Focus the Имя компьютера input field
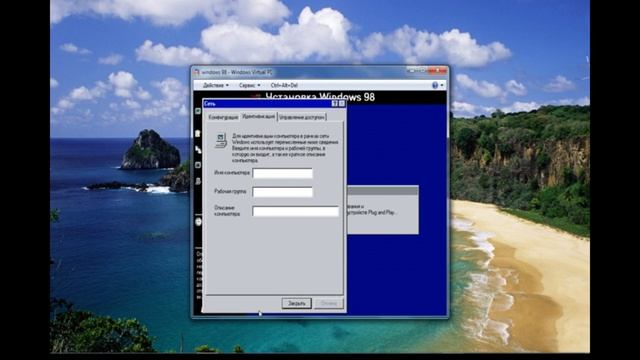This screenshot has width=640, height=360. 282,173
